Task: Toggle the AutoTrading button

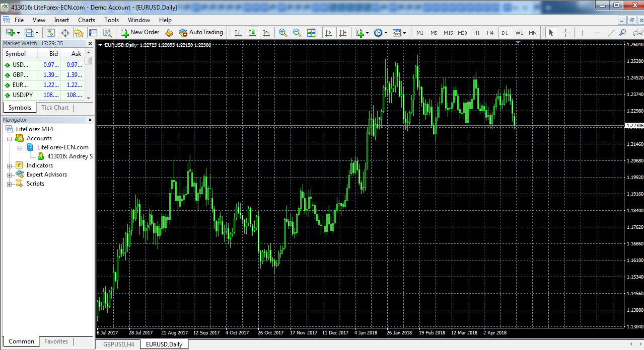Action: 201,32
